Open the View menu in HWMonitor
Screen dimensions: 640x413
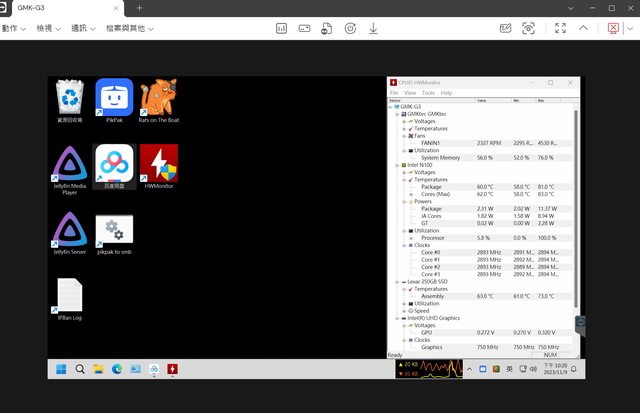410,92
